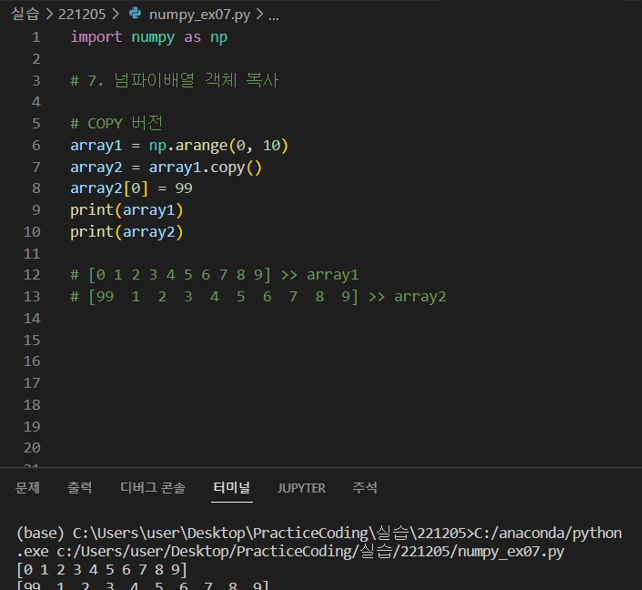Click terminal text '.exe c:/Users/user/Desktop'
Screen dimensions: 642x590
pos(126,552)
